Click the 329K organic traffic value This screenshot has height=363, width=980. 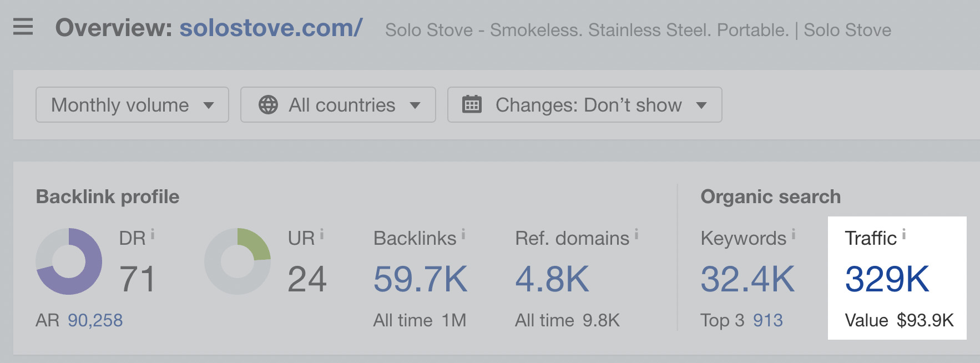[885, 279]
